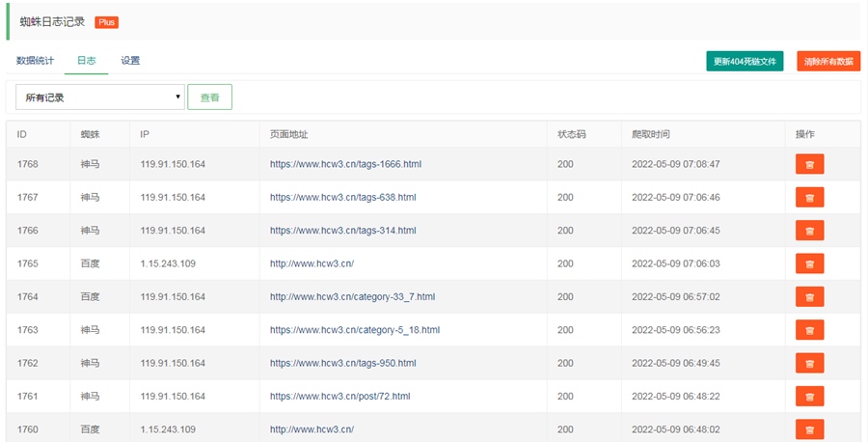Open link tags-638.html
Viewport: 868px width, 442px height.
click(x=343, y=197)
